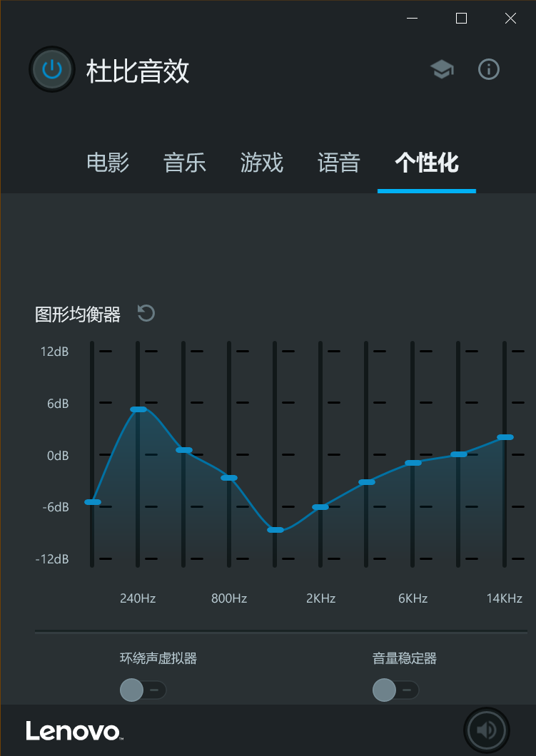Viewport: 536px width, 756px height.
Task: Switch to the 音乐 tab
Action: point(185,163)
